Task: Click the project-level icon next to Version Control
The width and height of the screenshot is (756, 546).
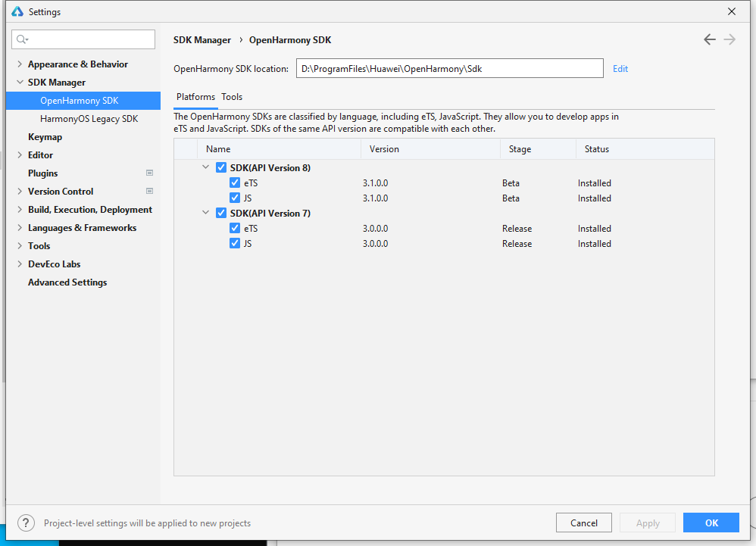Action: click(x=149, y=192)
